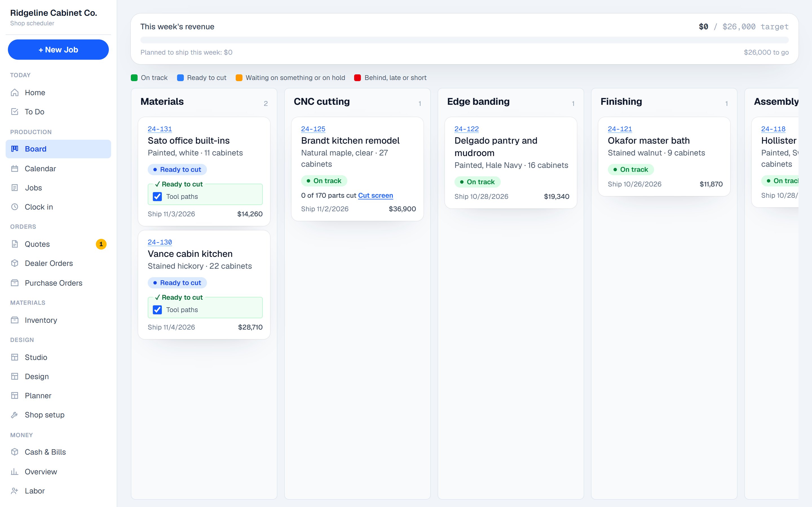Select the Clock in clock icon

pyautogui.click(x=14, y=207)
